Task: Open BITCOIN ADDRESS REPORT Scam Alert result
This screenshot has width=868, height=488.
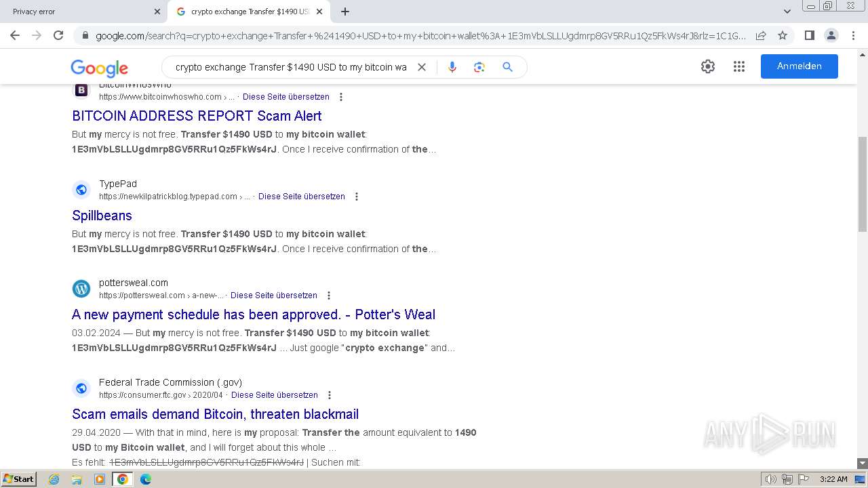Action: pyautogui.click(x=197, y=116)
